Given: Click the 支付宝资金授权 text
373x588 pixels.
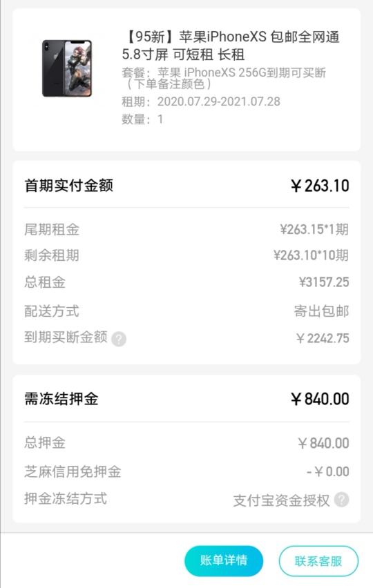Looking at the screenshot, I should point(281,500).
